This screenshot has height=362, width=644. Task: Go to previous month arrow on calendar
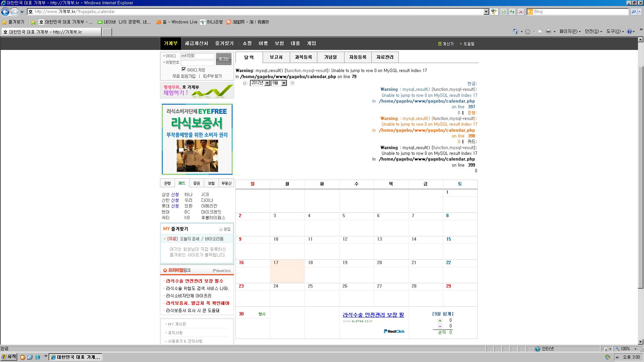pyautogui.click(x=245, y=83)
